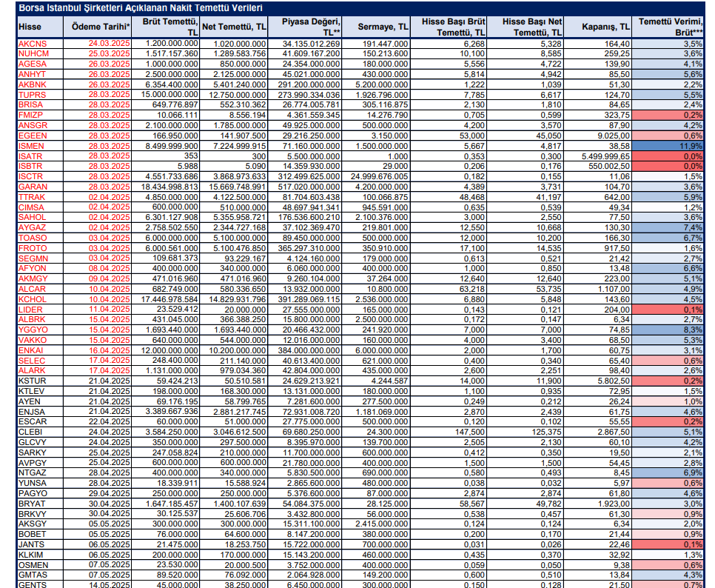Select BRYAT closing price 1.923,00
Viewport: 715px width, 588px height.
pos(614,504)
